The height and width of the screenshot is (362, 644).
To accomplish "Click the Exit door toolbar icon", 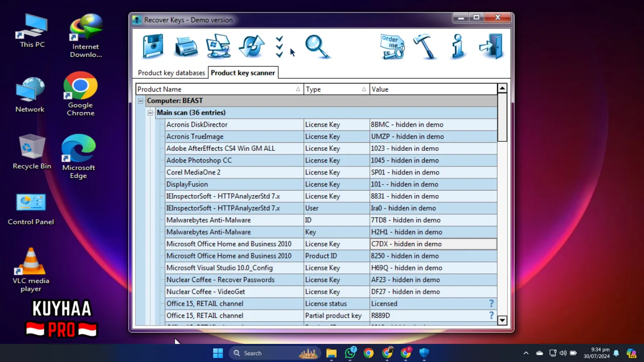I will [x=491, y=46].
